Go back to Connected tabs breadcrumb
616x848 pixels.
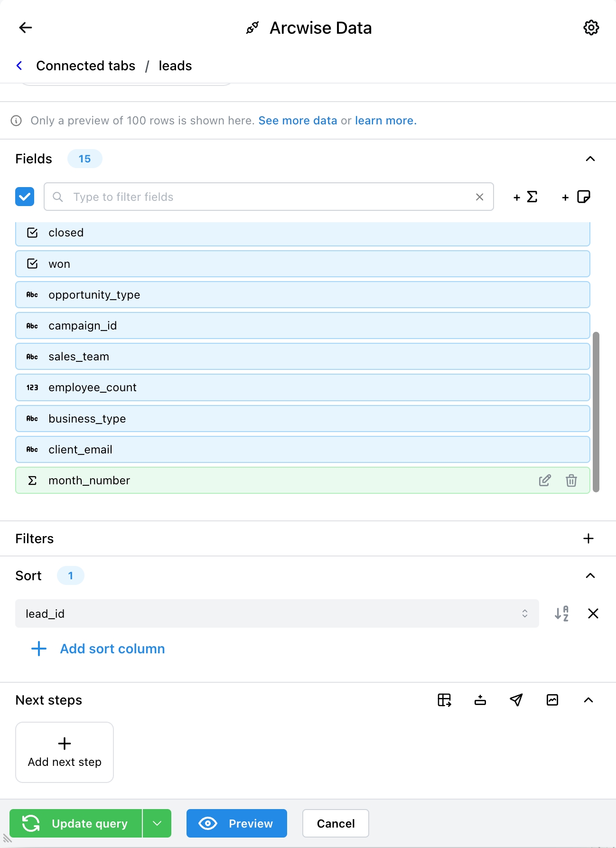pos(85,66)
